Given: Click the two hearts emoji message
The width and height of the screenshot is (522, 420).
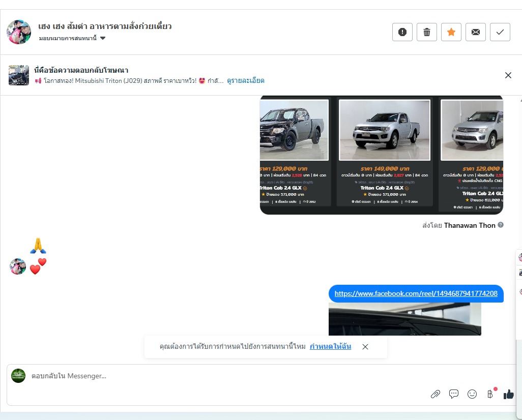Looking at the screenshot, I should pyautogui.click(x=38, y=266).
